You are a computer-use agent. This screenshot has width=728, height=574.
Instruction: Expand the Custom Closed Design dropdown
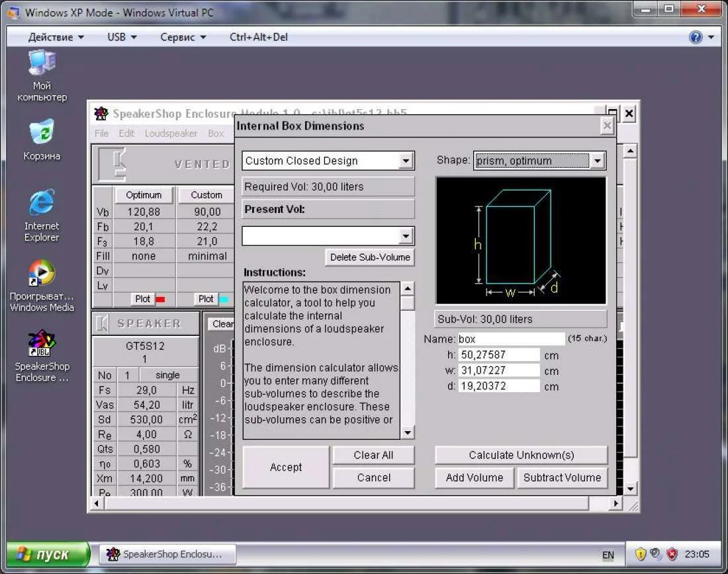tap(406, 161)
